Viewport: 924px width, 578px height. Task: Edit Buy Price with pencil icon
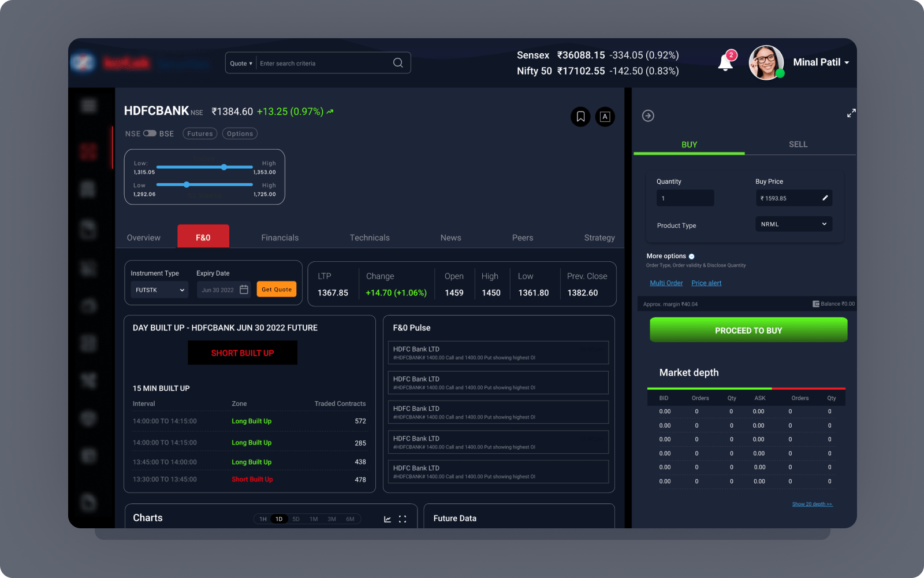[x=825, y=198]
